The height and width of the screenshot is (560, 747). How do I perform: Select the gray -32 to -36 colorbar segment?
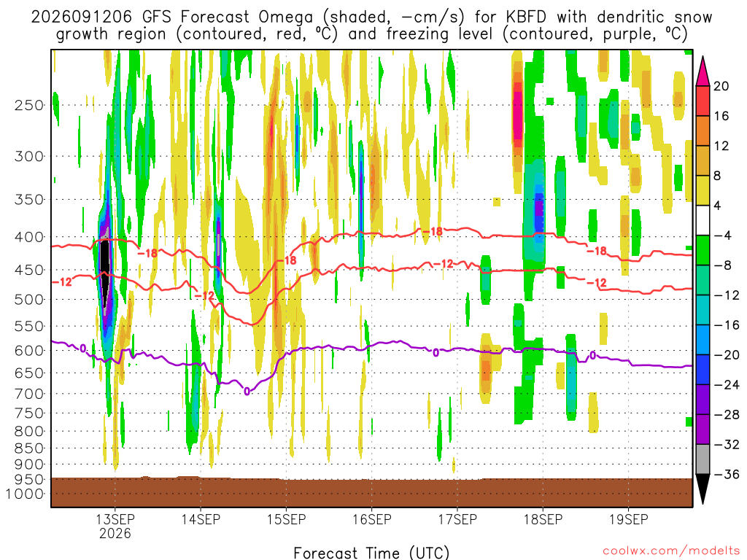tap(703, 459)
